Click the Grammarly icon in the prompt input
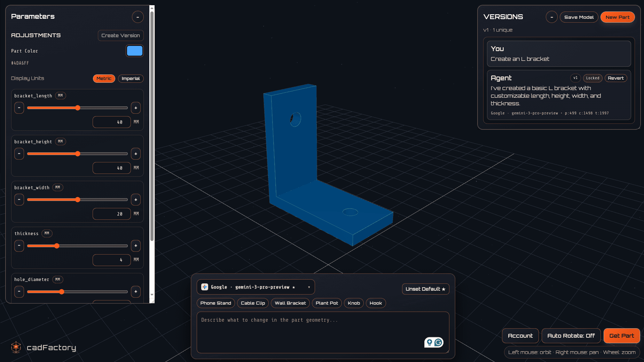Image resolution: width=644 pixels, height=362 pixels. [x=439, y=343]
